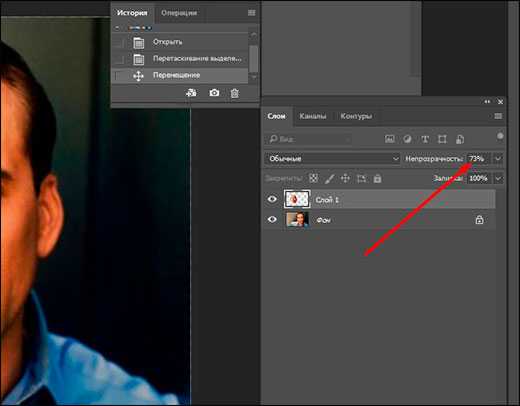This screenshot has height=406, width=520.
Task: Click the camera snapshot icon in History
Action: (214, 93)
